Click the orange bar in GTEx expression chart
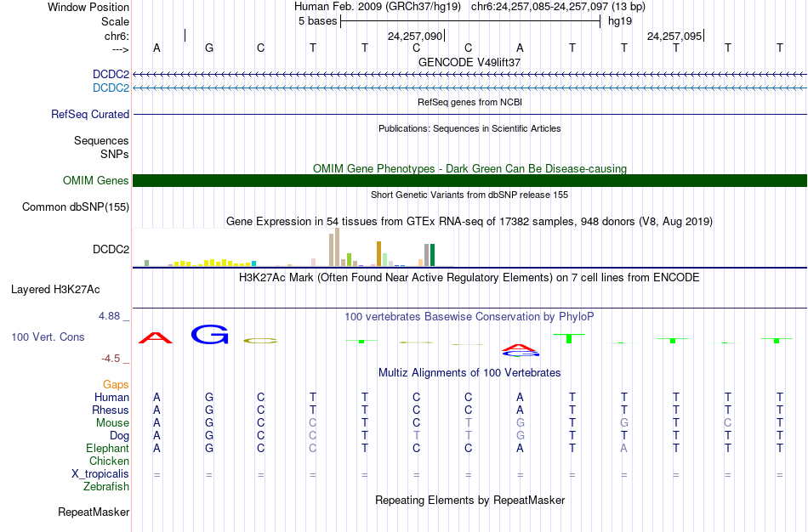The image size is (808, 532). 378,254
